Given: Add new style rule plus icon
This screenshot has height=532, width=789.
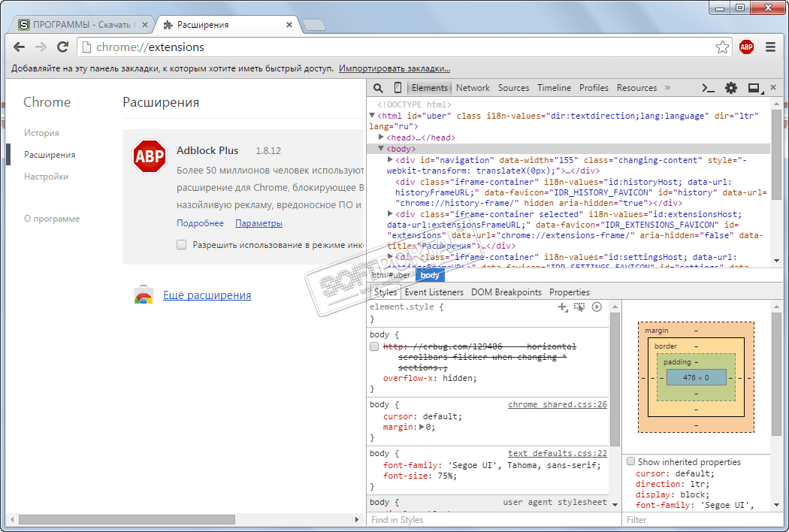Looking at the screenshot, I should [563, 307].
